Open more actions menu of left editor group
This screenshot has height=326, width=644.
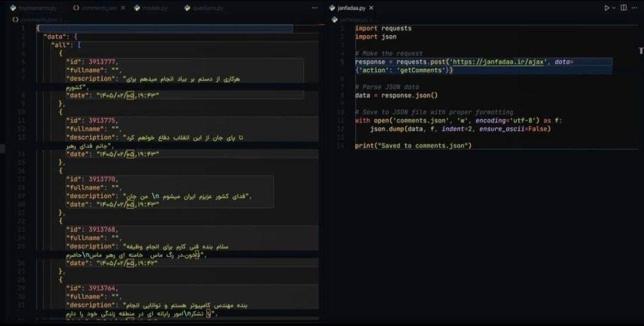point(315,8)
